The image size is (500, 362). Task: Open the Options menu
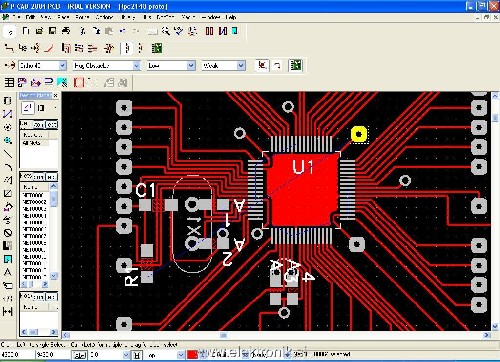(x=104, y=17)
